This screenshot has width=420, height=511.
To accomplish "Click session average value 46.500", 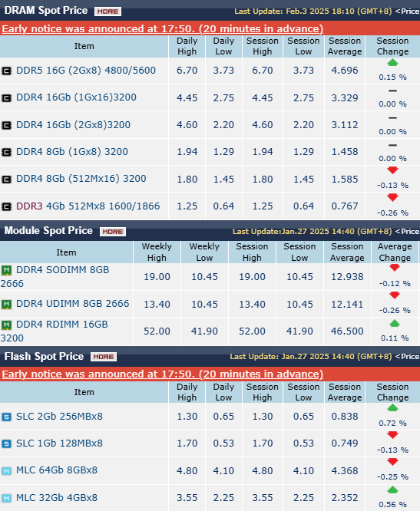I will (347, 331).
